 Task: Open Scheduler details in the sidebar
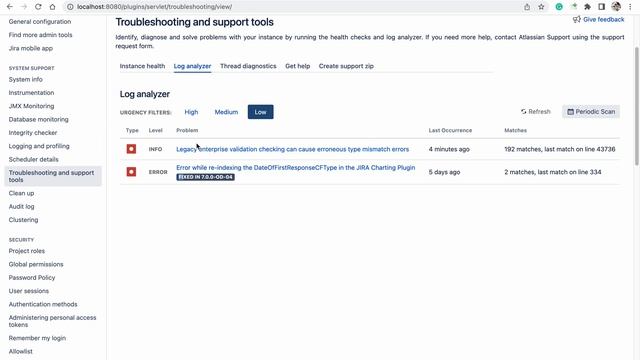tap(33, 160)
